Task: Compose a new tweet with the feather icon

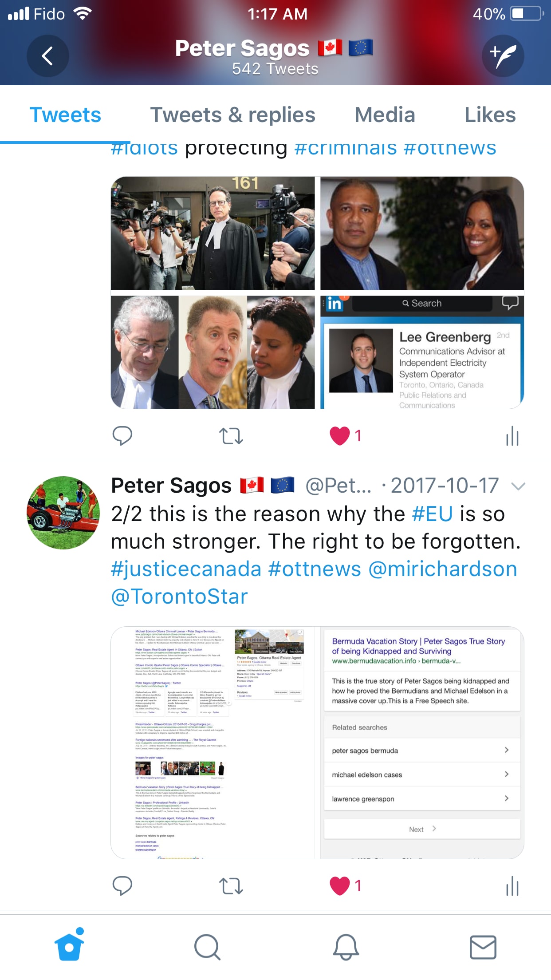Action: pos(503,56)
